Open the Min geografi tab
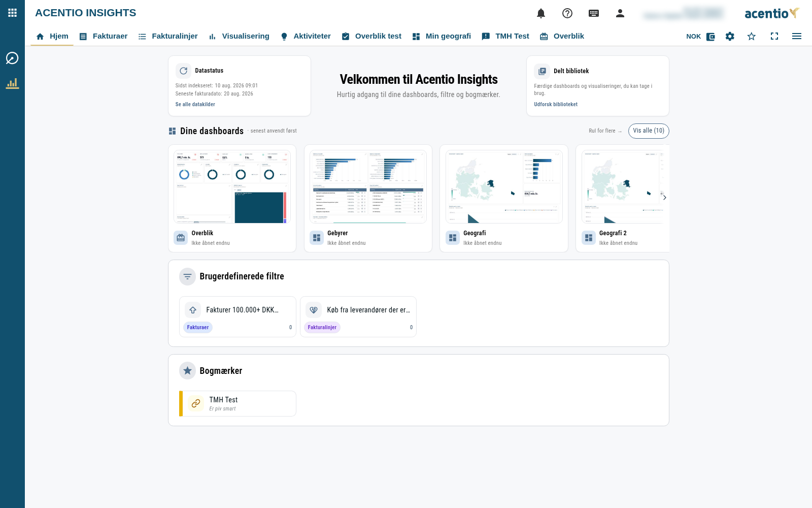This screenshot has width=812, height=508. [442, 36]
